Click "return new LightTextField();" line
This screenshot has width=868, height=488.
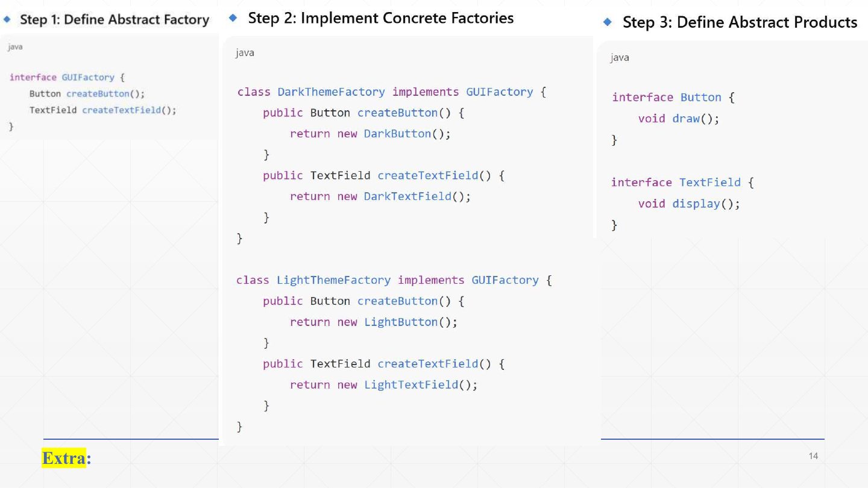click(x=383, y=385)
